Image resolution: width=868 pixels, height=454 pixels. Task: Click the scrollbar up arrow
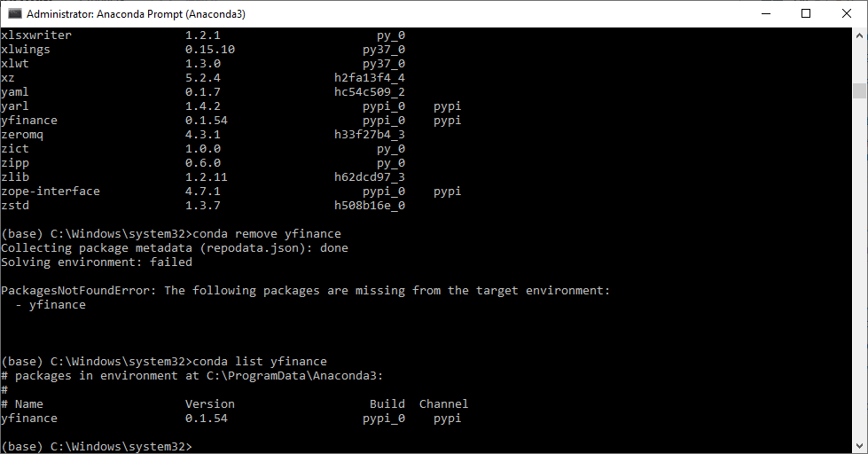859,35
